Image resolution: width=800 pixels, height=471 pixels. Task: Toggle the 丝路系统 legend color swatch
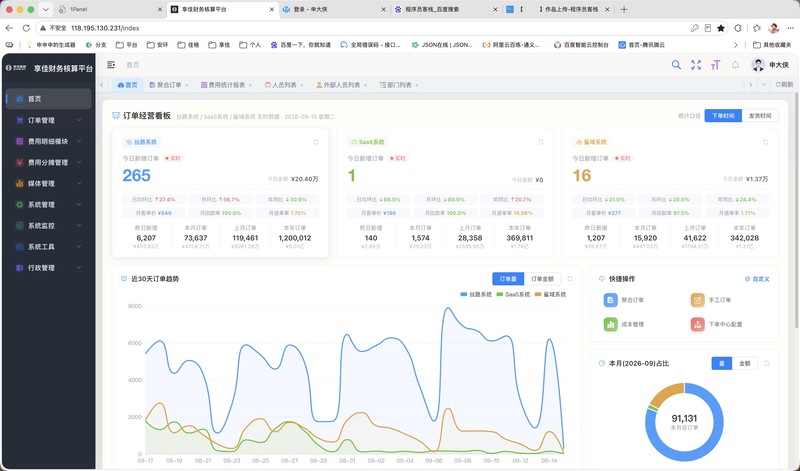[x=463, y=294]
